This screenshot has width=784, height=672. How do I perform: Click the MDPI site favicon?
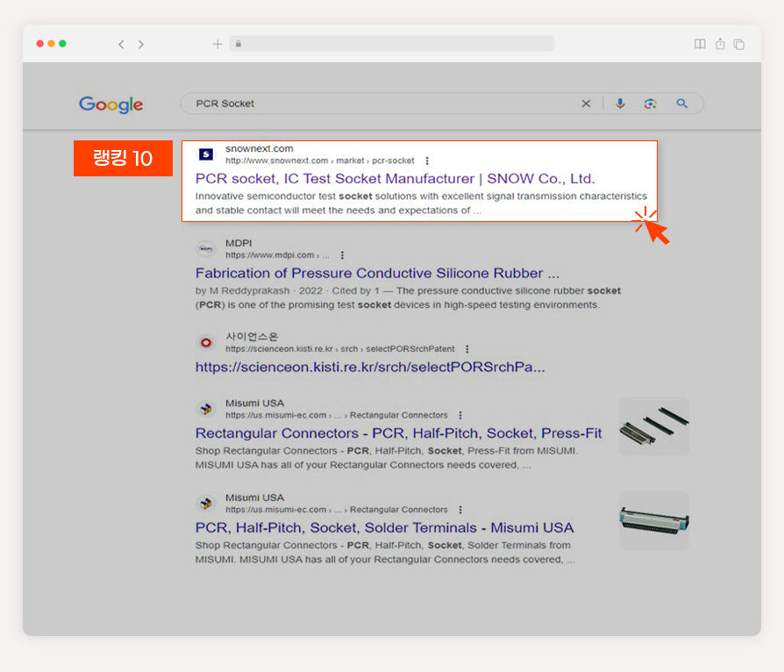[x=205, y=248]
